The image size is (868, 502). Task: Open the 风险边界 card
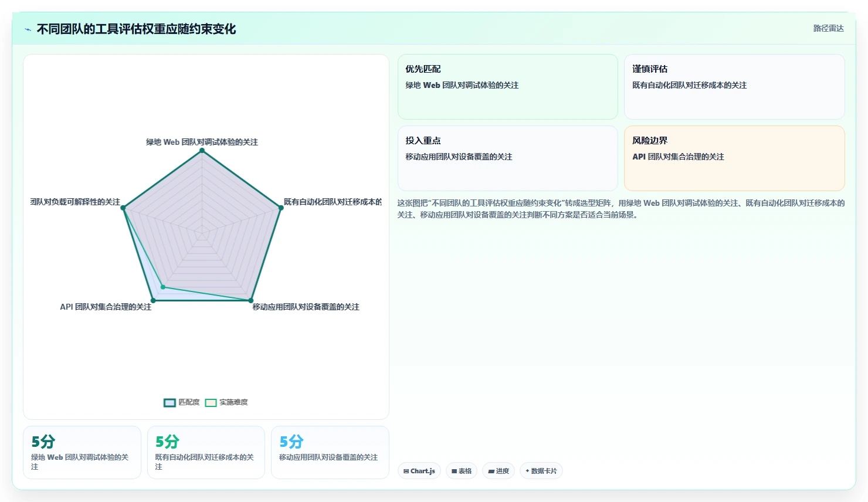734,158
